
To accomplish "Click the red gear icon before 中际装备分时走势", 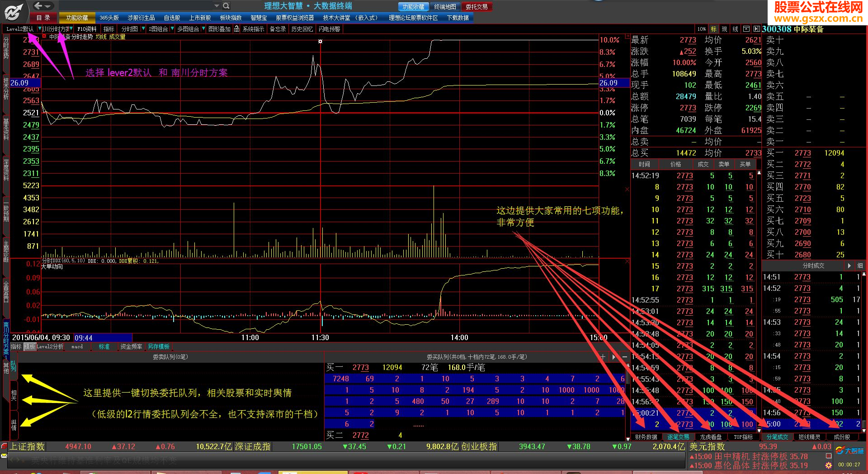I will (x=44, y=37).
